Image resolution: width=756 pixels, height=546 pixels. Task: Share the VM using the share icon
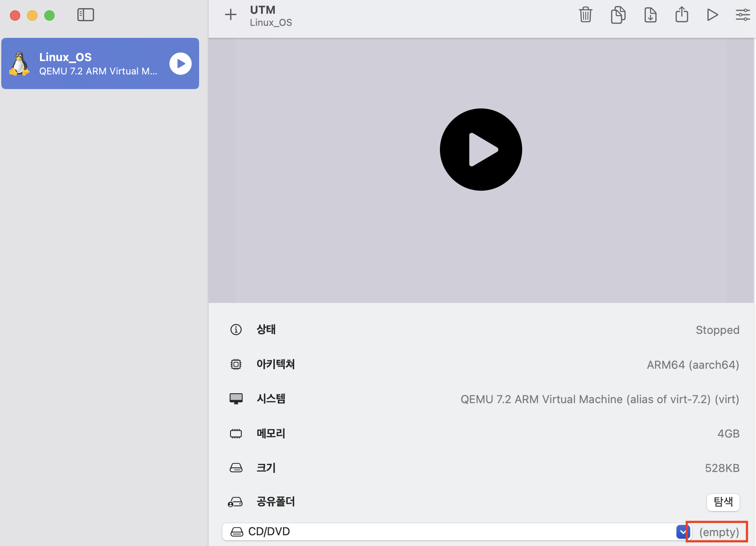[x=682, y=15]
